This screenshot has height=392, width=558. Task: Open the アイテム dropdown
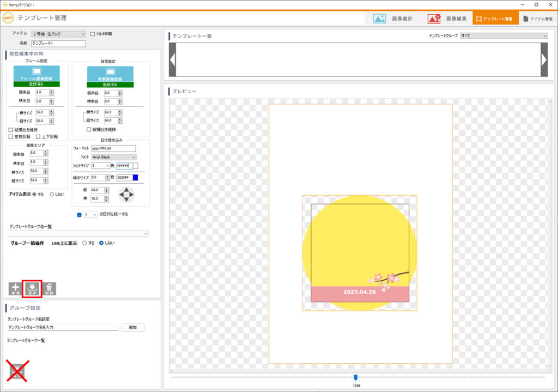59,34
